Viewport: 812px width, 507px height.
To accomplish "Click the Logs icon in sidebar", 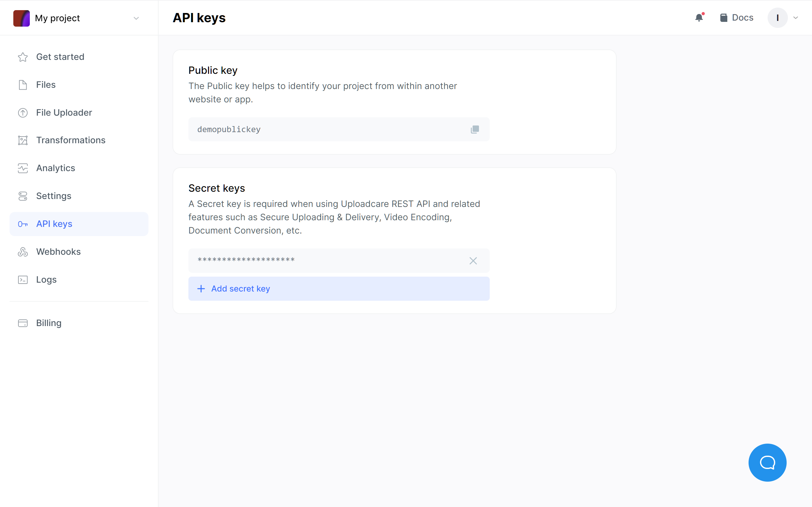I will click(23, 280).
